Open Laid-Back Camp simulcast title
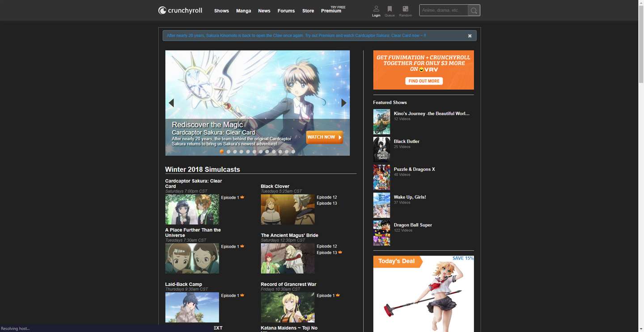The image size is (644, 332). (x=183, y=284)
